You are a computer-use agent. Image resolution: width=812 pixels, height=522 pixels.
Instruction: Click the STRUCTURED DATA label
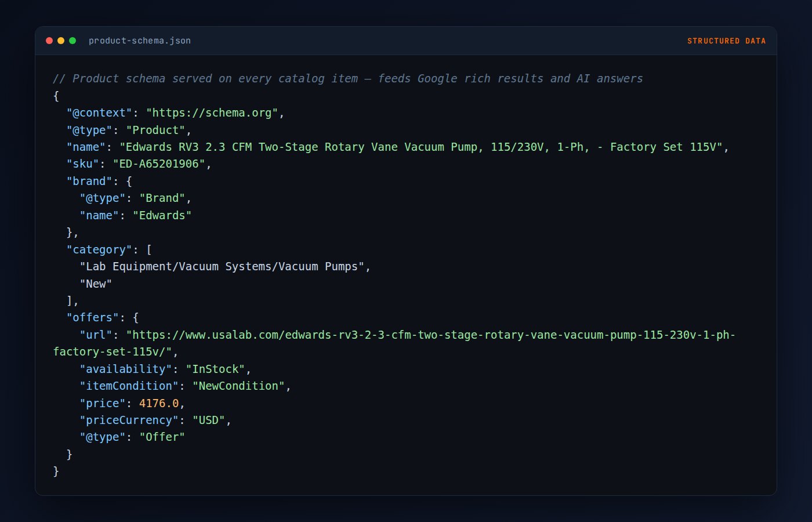[726, 41]
